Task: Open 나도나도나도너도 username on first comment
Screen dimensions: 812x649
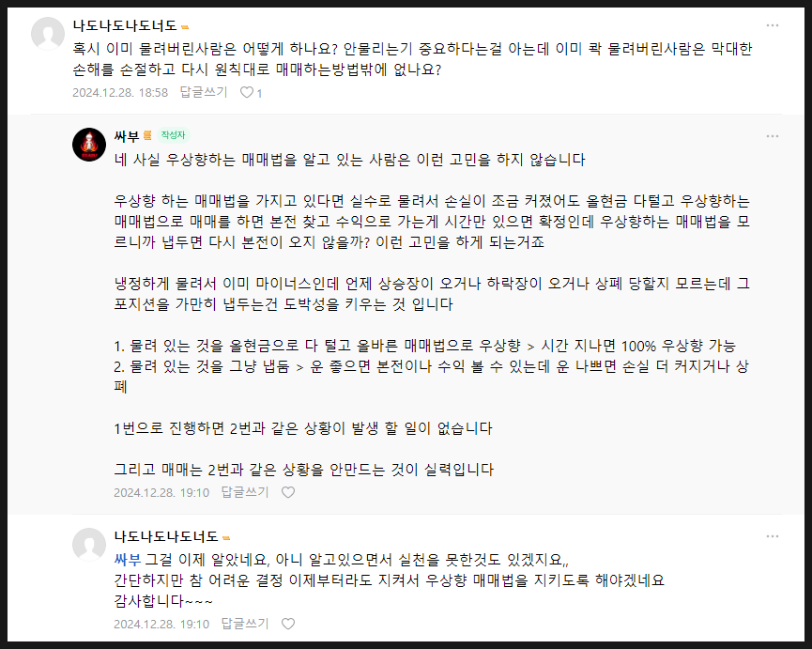Action: (x=125, y=25)
